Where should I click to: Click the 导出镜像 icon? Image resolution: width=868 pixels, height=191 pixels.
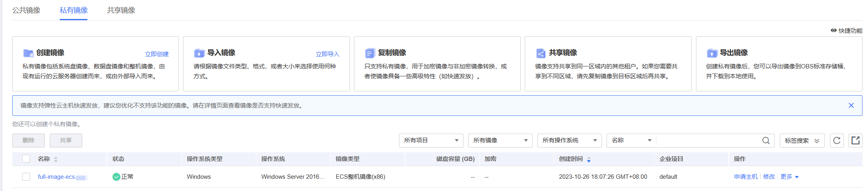(712, 53)
